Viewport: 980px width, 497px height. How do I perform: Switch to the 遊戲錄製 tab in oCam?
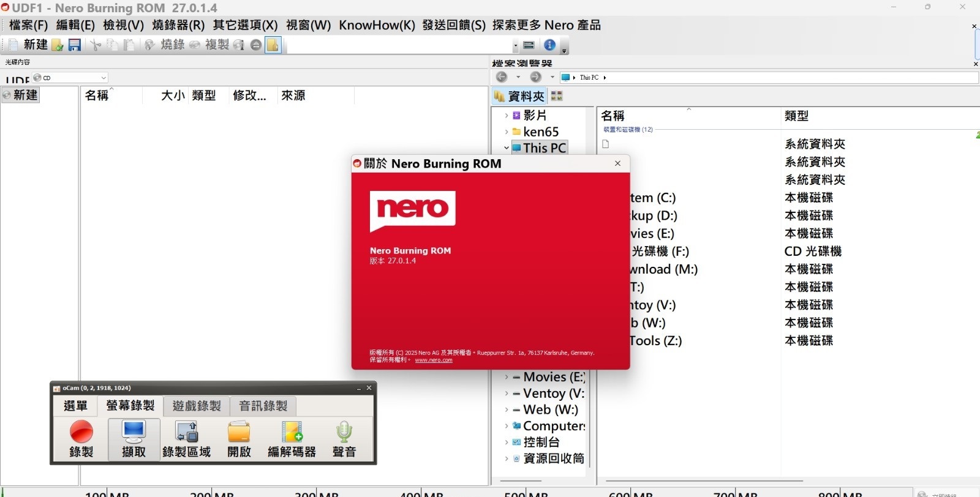pos(197,406)
